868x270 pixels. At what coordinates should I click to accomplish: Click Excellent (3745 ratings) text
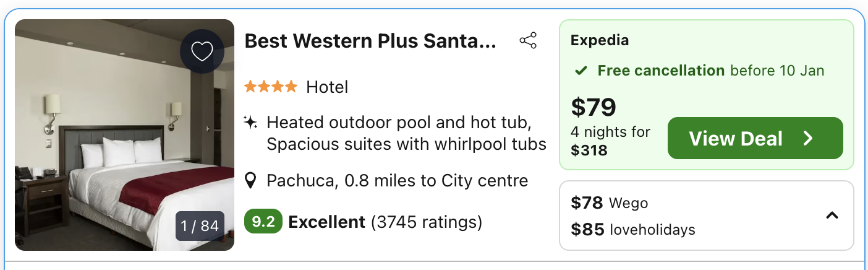click(x=385, y=222)
